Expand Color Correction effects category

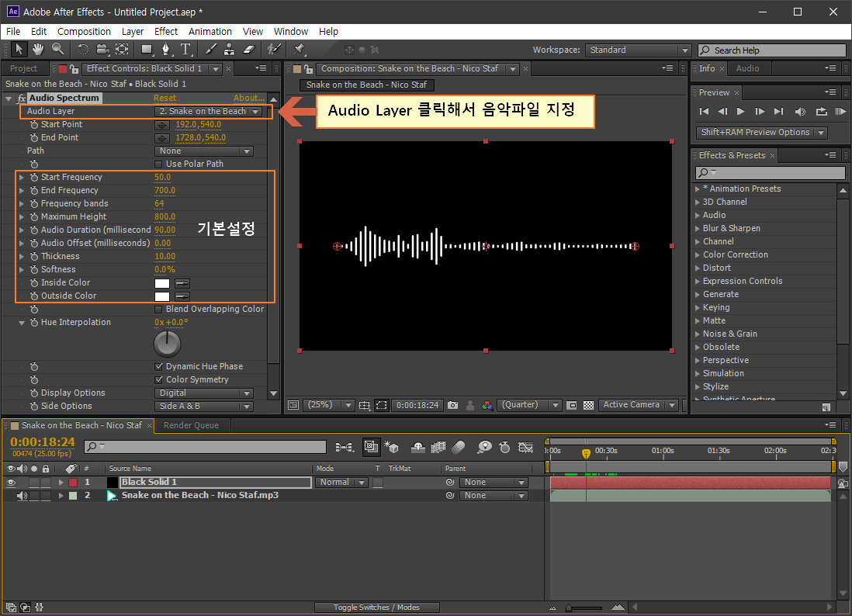tap(698, 254)
